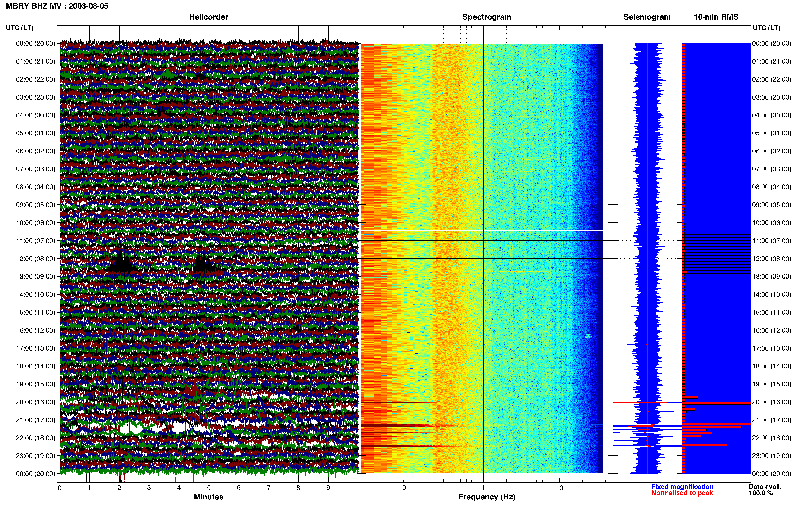Screen dimensions: 812x508
Task: Select the left '07:00 (03:00)' time label
Action: click(x=36, y=169)
